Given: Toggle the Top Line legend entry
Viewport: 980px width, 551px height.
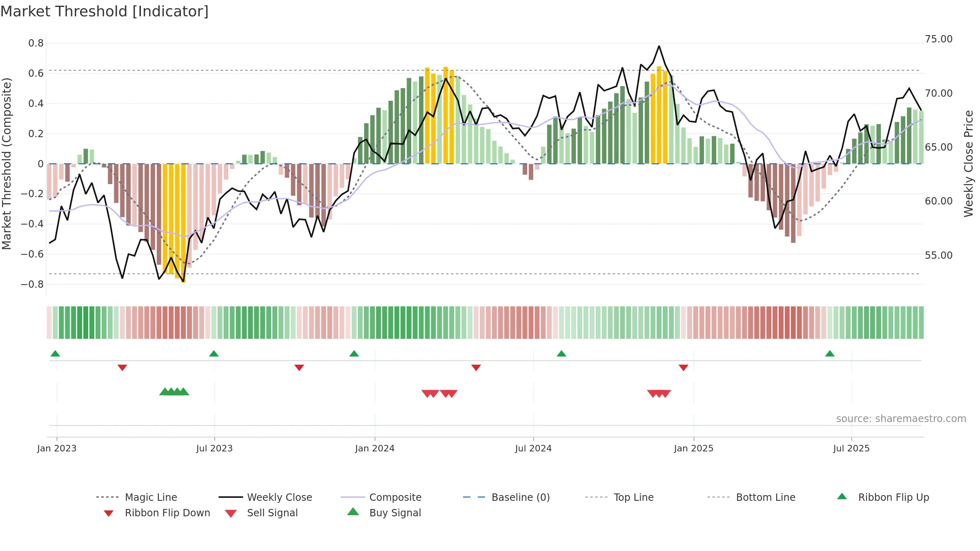Looking at the screenshot, I should coord(619,497).
